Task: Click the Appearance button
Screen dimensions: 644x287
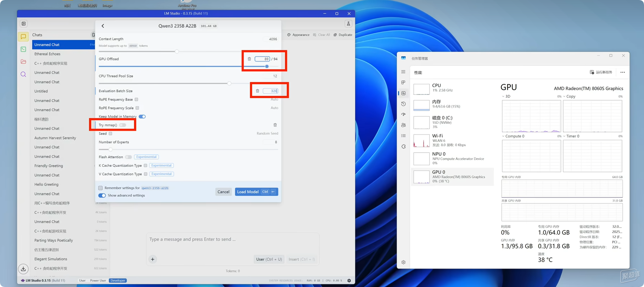Action: [x=298, y=35]
